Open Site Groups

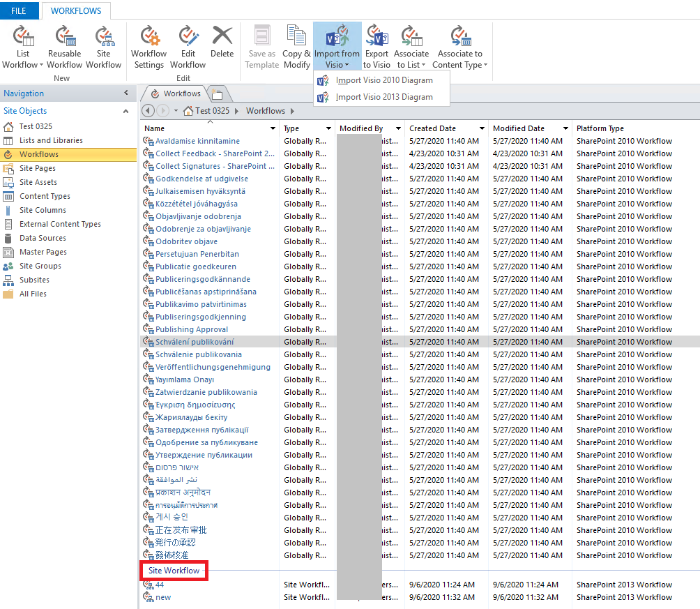click(x=40, y=266)
